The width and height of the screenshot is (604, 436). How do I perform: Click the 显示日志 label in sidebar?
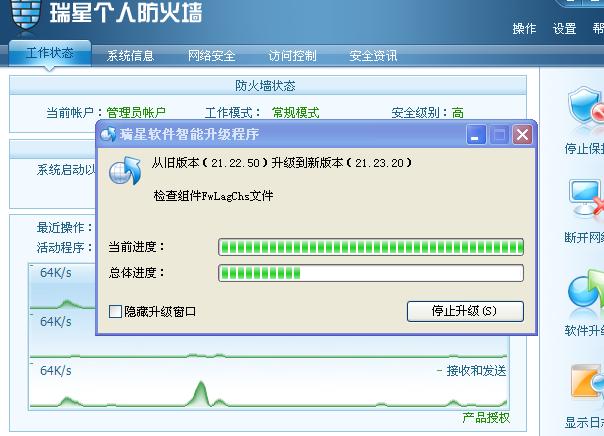584,423
